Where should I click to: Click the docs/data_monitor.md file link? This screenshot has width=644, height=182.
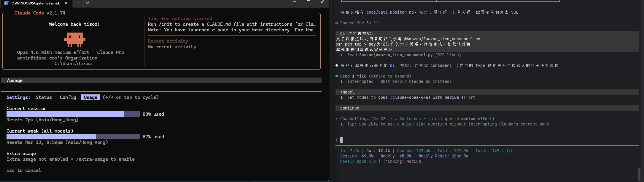[x=390, y=12]
